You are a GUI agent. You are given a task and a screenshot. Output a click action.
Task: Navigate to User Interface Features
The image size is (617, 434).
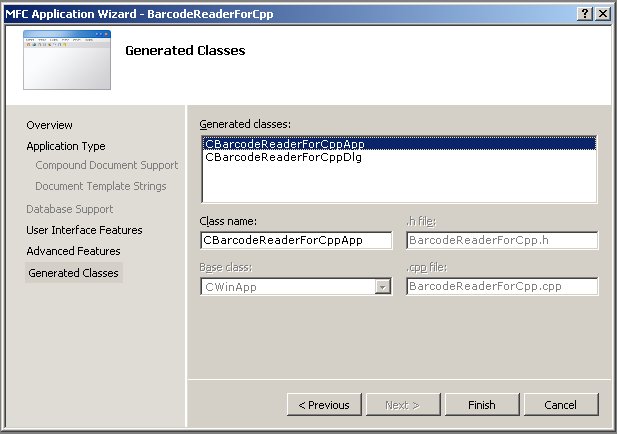coord(84,230)
